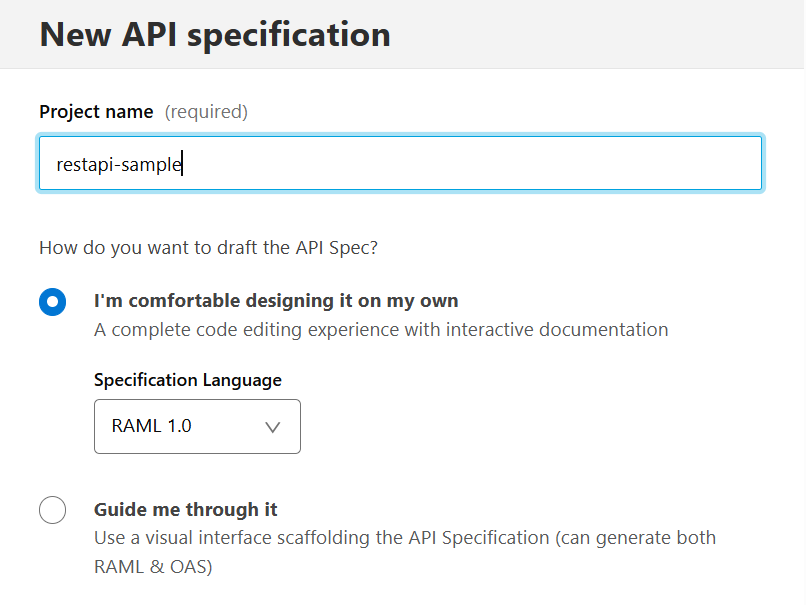Screen dimensions: 806x605
Task: Click inside the Project name text field
Action: (x=400, y=162)
